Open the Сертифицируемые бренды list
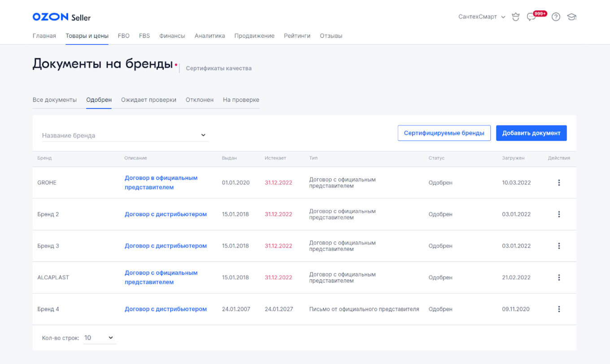The image size is (610, 364). pos(444,133)
